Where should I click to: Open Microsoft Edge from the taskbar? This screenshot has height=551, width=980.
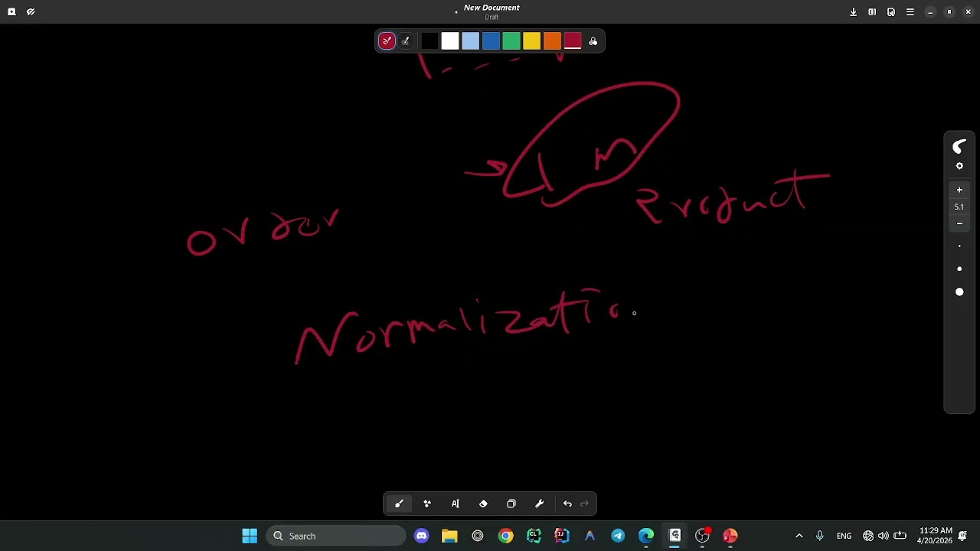[646, 536]
